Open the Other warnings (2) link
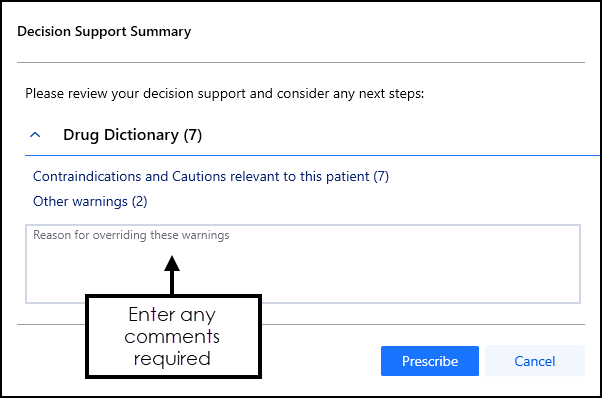This screenshot has height=398, width=602. 90,201
